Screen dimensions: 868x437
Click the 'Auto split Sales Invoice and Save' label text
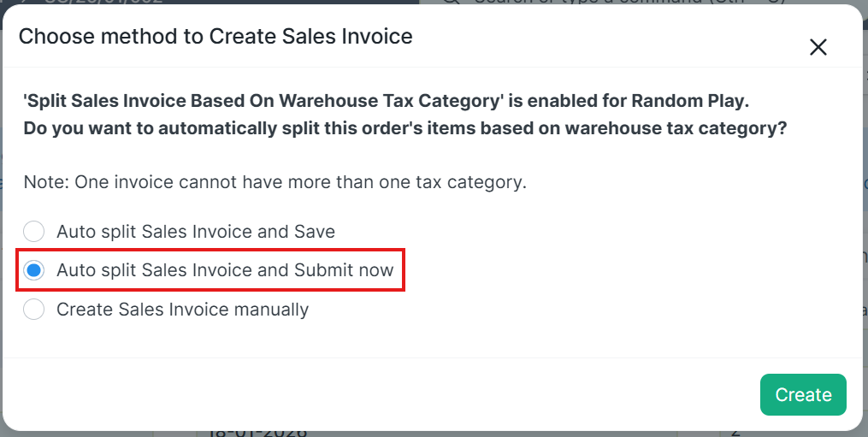tap(195, 232)
